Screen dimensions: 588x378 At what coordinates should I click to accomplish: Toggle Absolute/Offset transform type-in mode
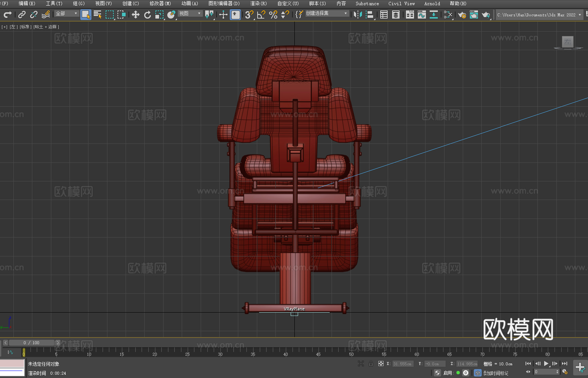point(381,364)
